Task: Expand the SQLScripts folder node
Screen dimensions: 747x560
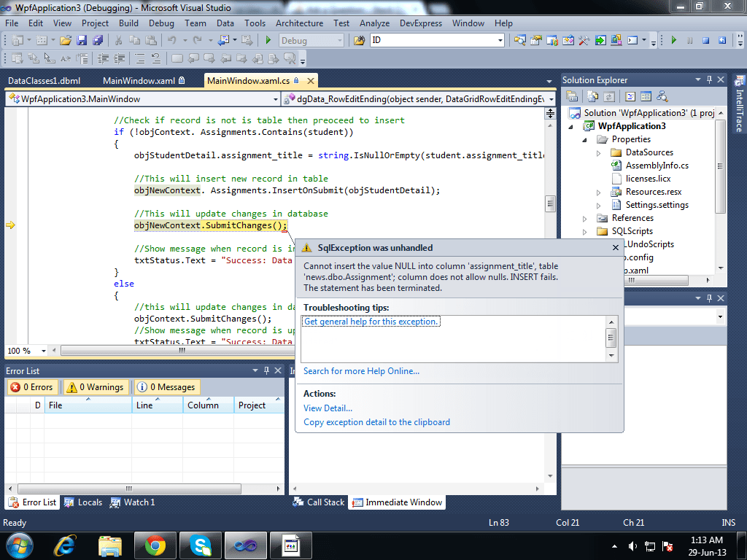Action: click(584, 232)
